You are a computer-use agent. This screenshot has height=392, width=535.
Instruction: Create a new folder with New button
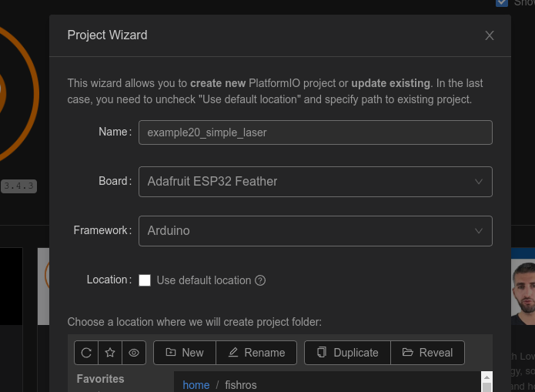(x=185, y=353)
